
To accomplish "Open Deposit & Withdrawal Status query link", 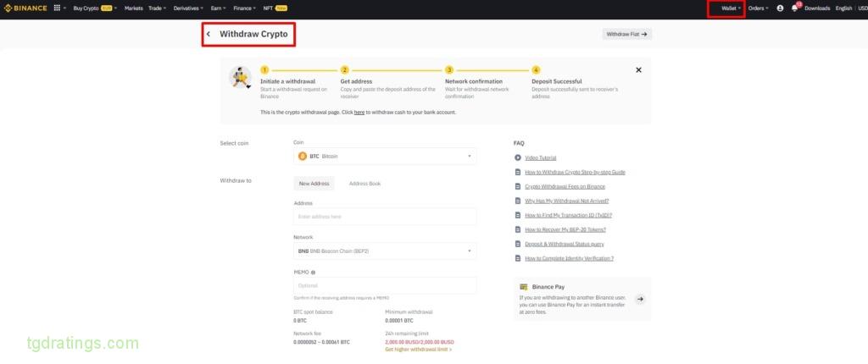I will pos(564,244).
